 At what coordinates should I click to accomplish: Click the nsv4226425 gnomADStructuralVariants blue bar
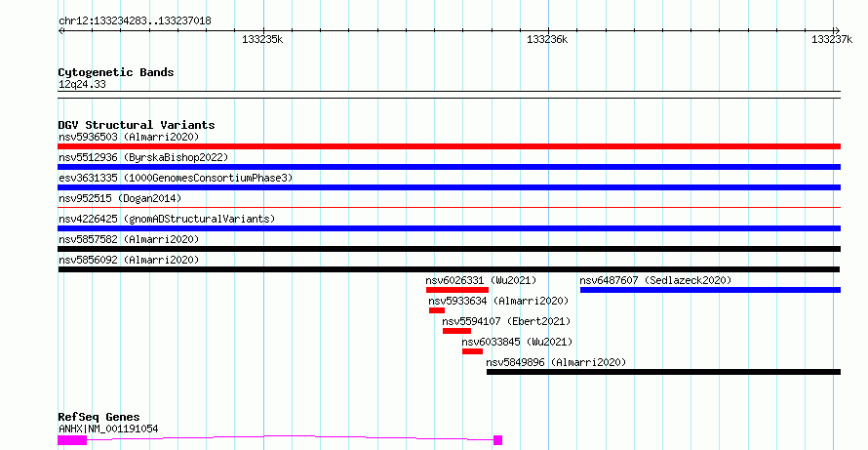(449, 228)
